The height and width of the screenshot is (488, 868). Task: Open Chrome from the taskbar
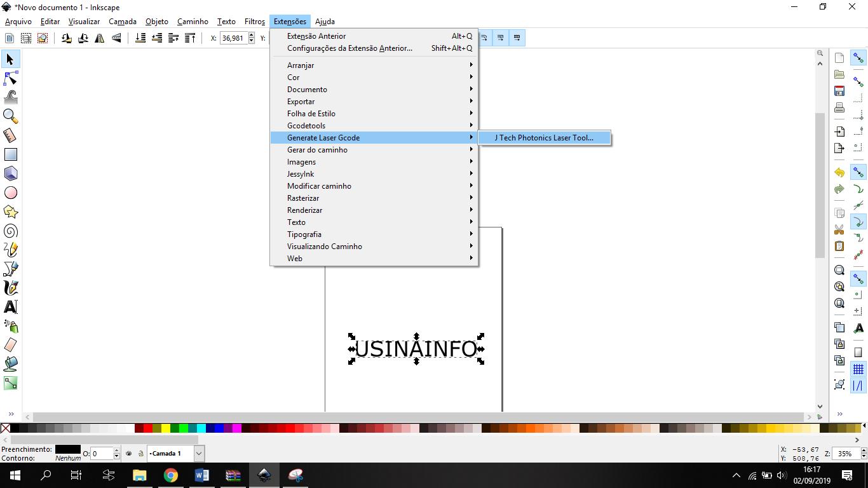point(170,475)
